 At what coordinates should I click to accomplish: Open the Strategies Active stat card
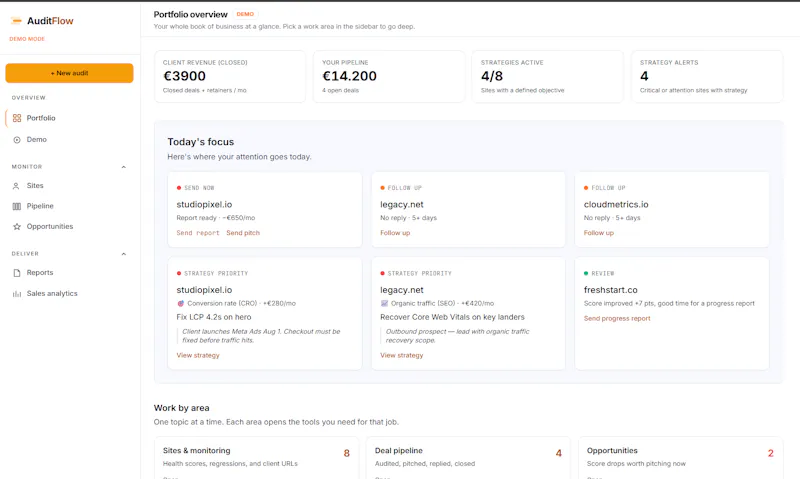[547, 77]
